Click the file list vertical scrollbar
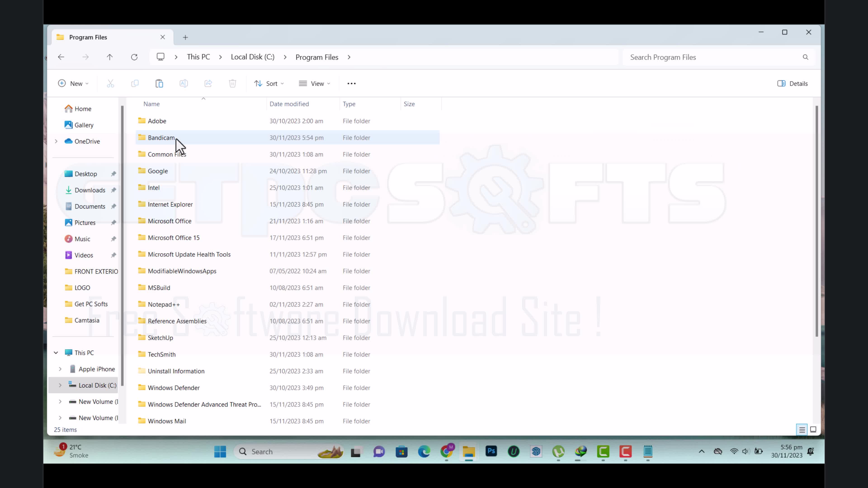Screen dimensions: 868x488 coord(816,221)
